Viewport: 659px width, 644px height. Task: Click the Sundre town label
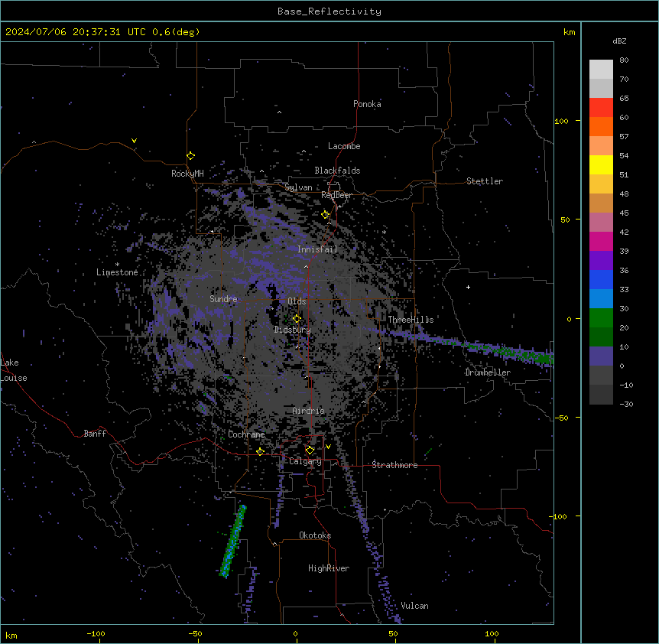(223, 299)
